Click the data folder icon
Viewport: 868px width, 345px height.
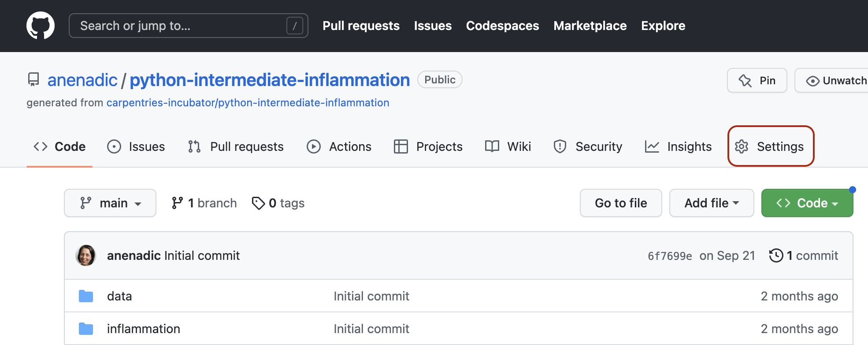(86, 296)
